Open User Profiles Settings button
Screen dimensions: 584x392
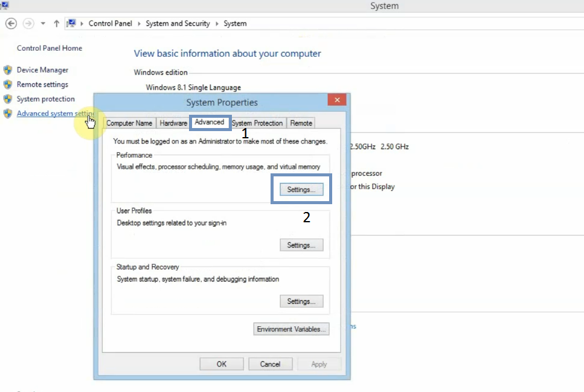301,245
